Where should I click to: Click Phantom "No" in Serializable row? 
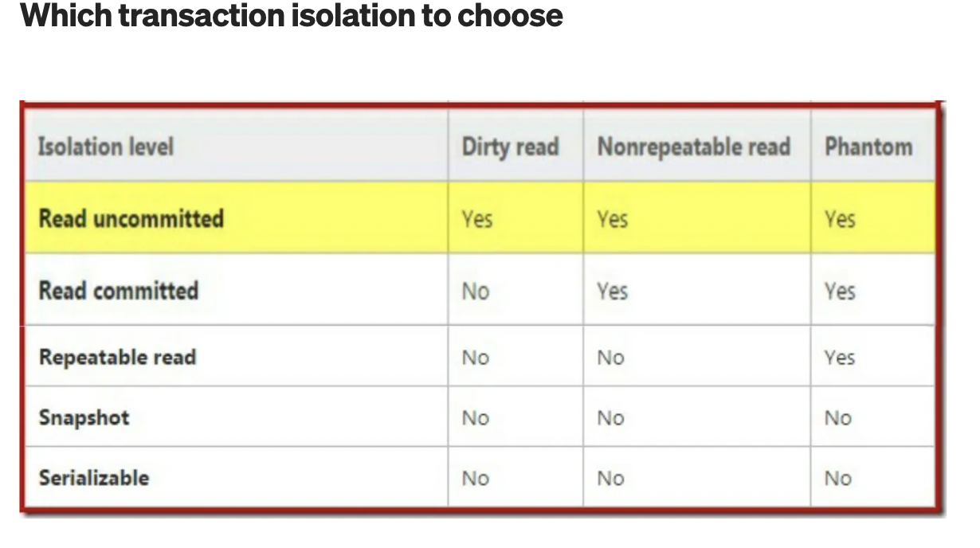click(838, 479)
